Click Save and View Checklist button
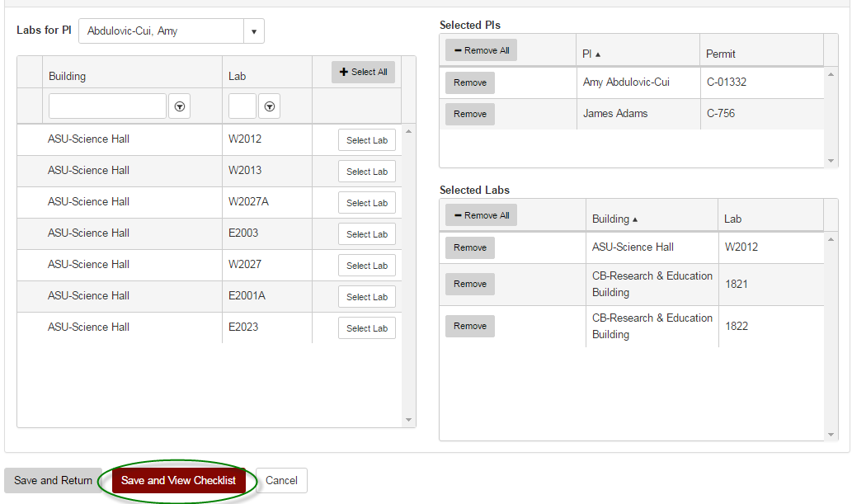 [178, 481]
